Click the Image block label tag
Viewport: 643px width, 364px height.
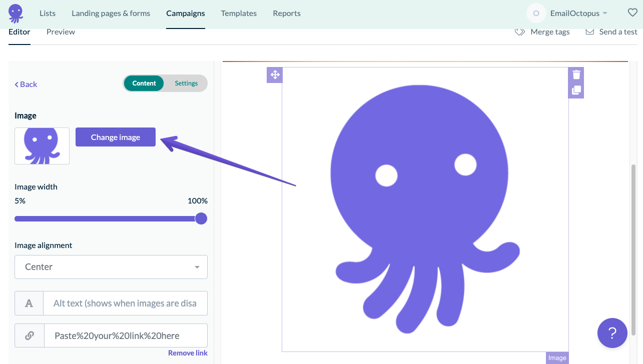(557, 358)
